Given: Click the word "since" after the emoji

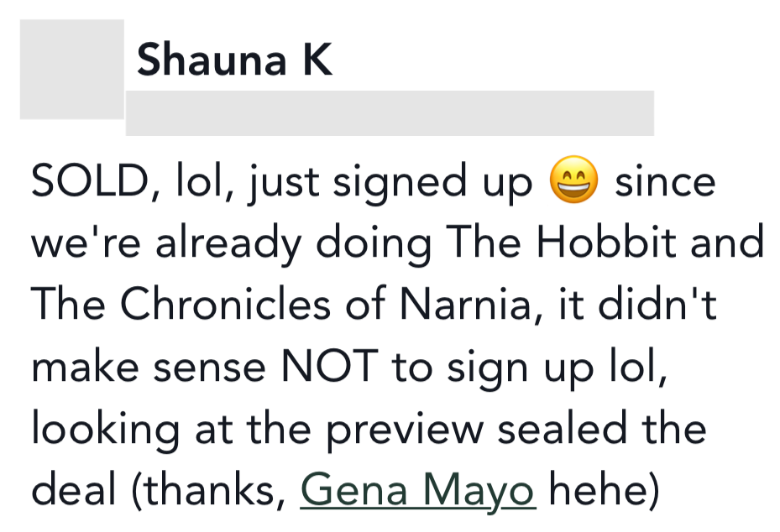Looking at the screenshot, I should [665, 182].
